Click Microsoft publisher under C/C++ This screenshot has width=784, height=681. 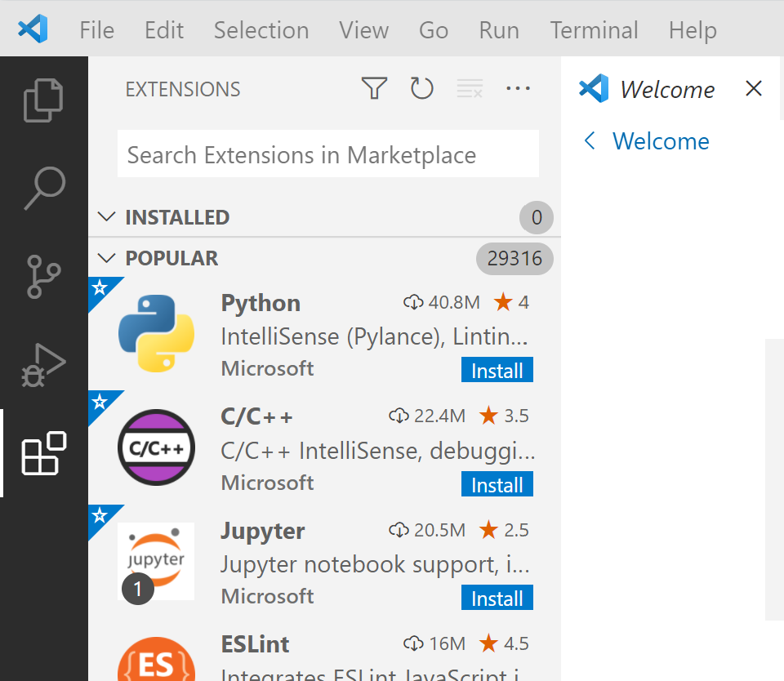point(268,483)
